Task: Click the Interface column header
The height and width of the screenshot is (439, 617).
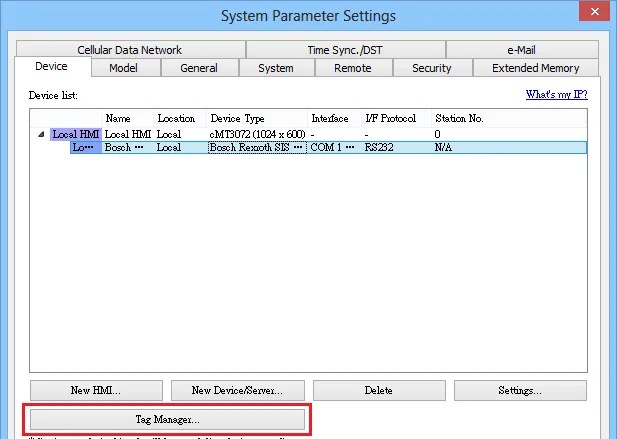Action: 334,118
